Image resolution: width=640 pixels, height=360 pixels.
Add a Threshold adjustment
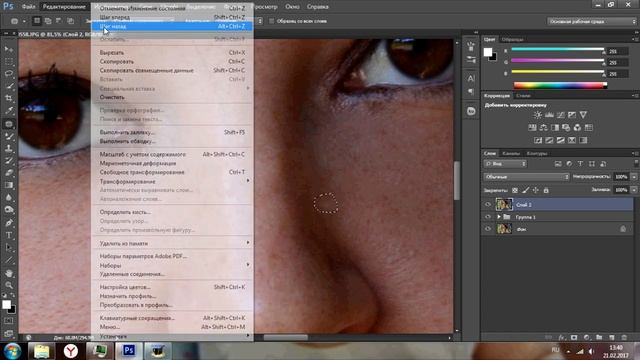click(561, 140)
